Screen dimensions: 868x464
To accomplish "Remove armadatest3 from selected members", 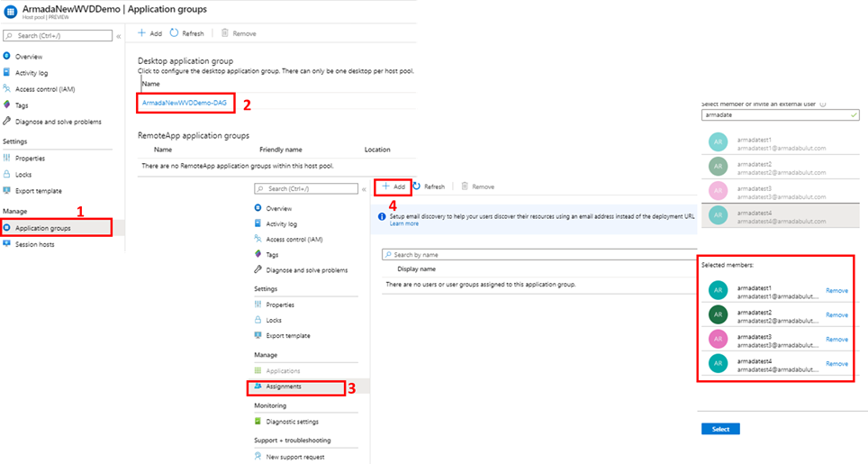I will [837, 340].
